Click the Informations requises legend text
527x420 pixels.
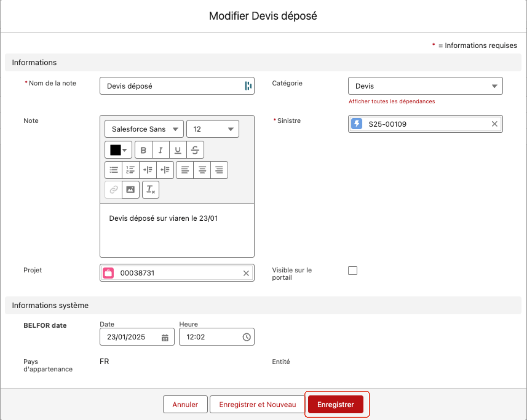coord(481,46)
